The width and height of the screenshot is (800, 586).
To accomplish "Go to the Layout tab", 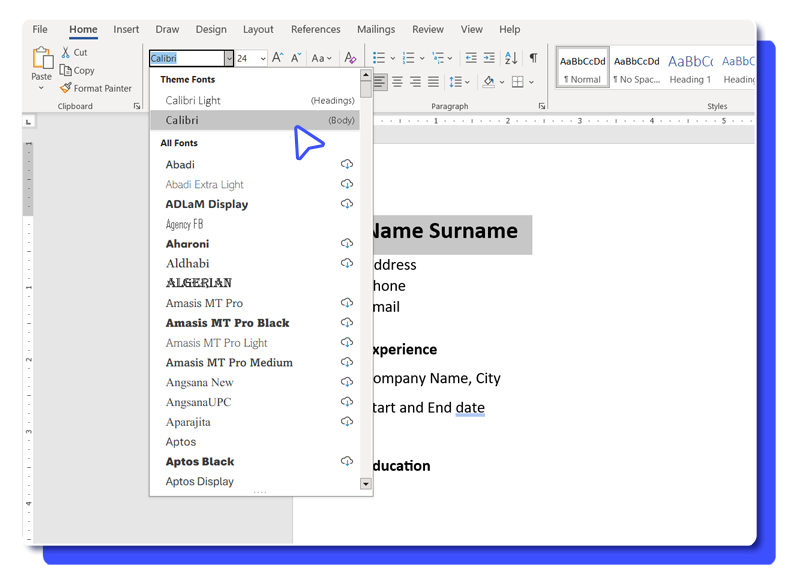I will coord(258,30).
